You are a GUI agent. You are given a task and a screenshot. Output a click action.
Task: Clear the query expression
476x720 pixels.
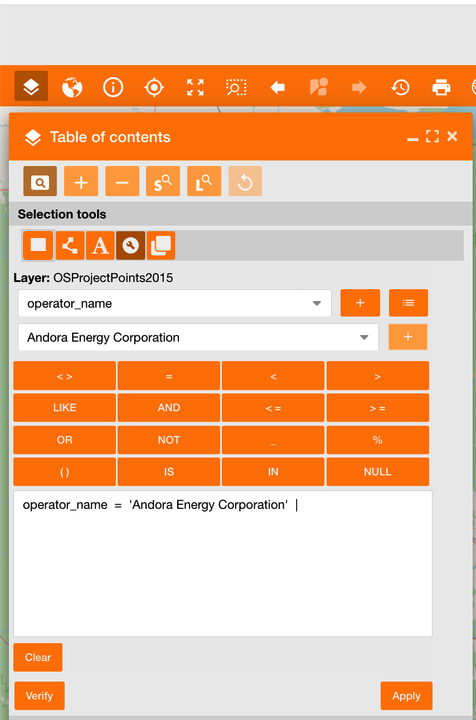[x=38, y=657]
